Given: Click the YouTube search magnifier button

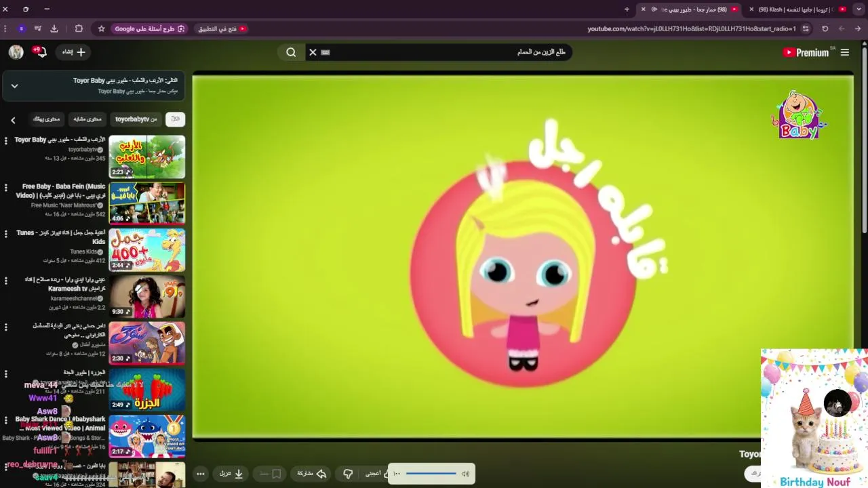Looking at the screenshot, I should coord(291,52).
